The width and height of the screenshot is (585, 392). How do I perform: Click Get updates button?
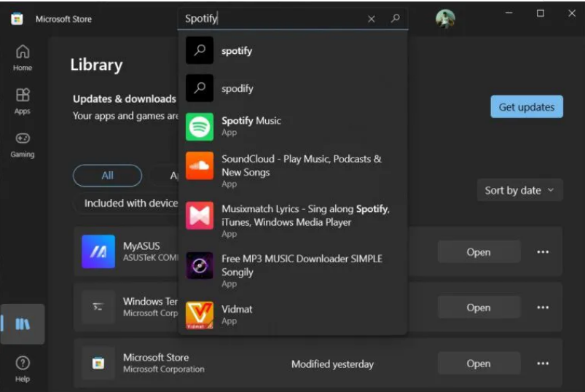click(527, 106)
